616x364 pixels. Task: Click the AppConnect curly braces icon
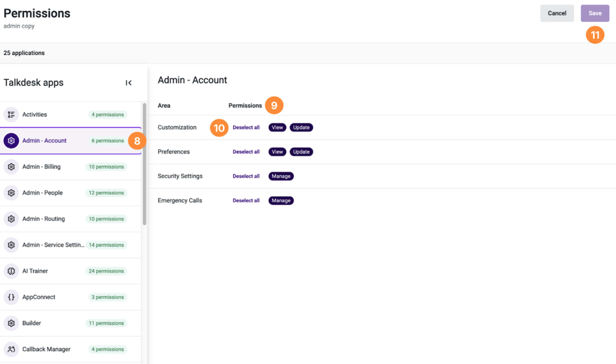pos(11,297)
